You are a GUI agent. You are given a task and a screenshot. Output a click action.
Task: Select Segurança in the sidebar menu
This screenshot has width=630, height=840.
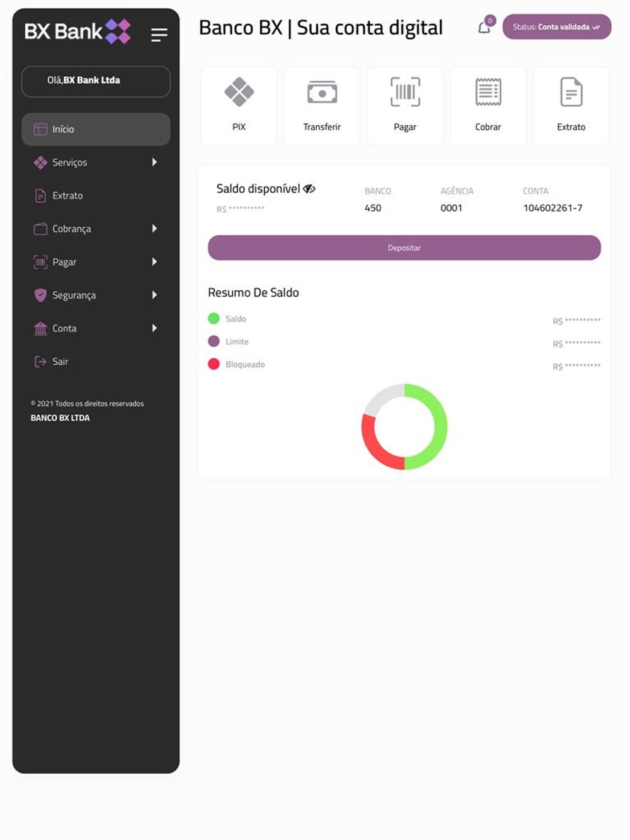pyautogui.click(x=96, y=295)
